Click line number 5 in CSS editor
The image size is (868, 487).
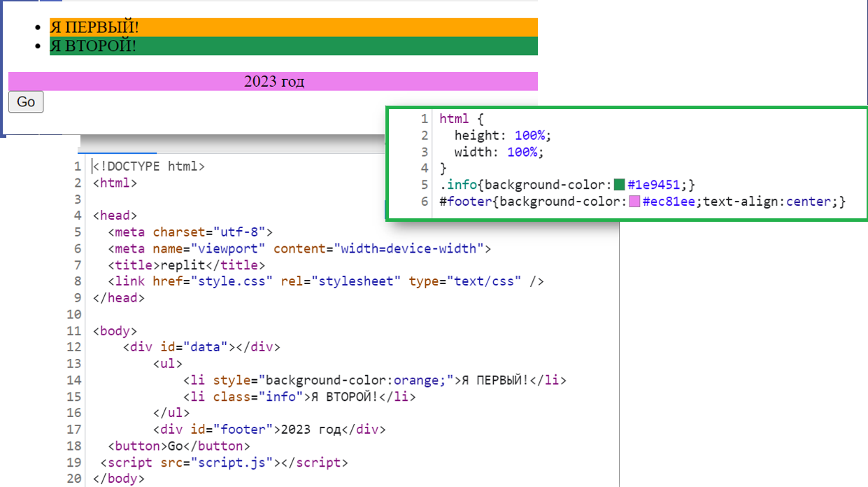425,185
